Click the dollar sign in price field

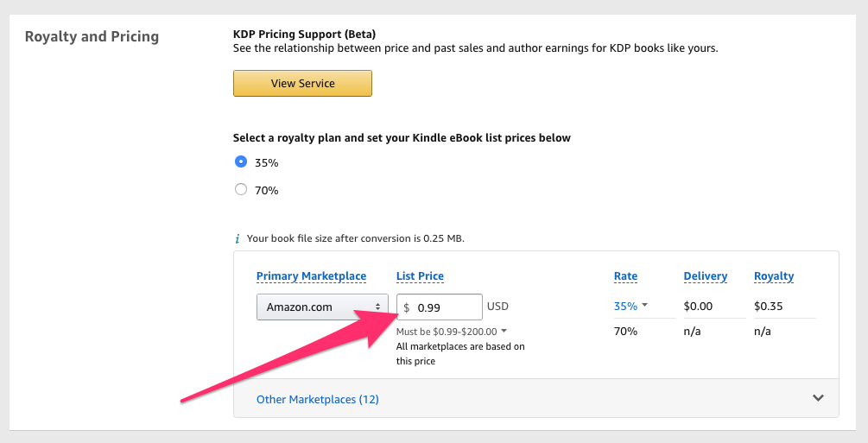click(x=406, y=307)
